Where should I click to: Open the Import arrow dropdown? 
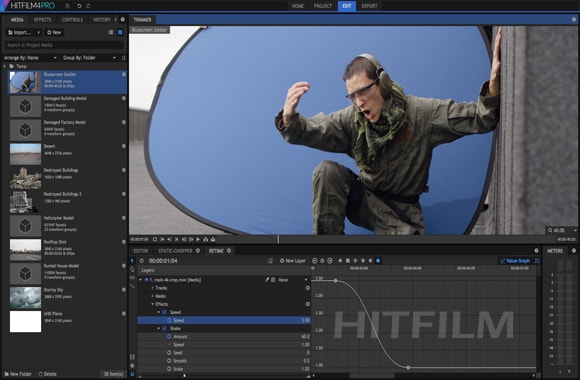coord(38,33)
